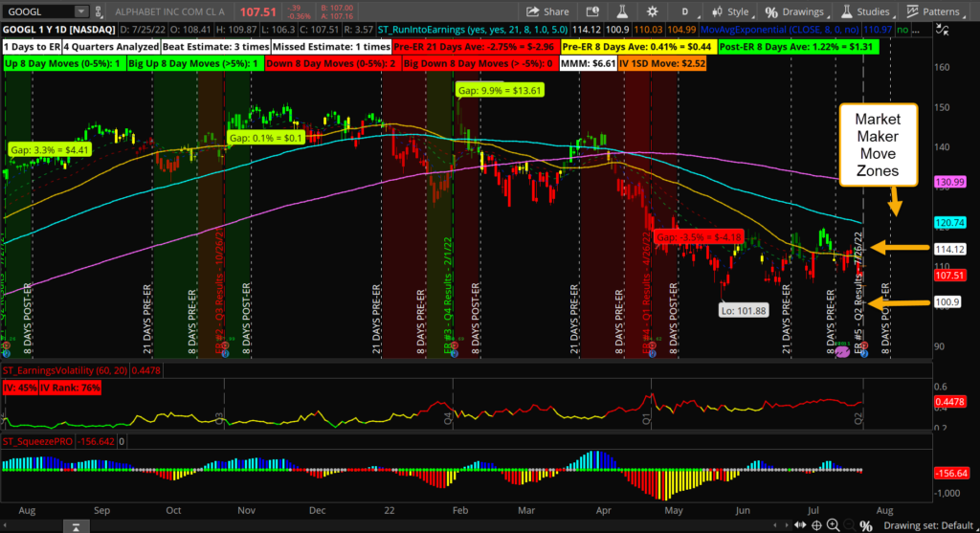Toggle percent scale icon in bottom bar
This screenshot has width=980, height=533.
pyautogui.click(x=865, y=526)
